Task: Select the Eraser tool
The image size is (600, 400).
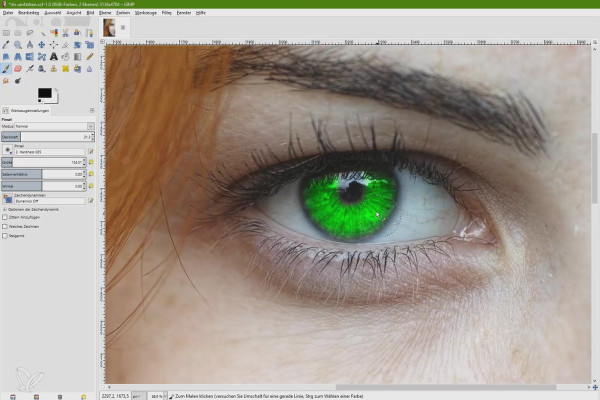Action: pyautogui.click(x=18, y=69)
